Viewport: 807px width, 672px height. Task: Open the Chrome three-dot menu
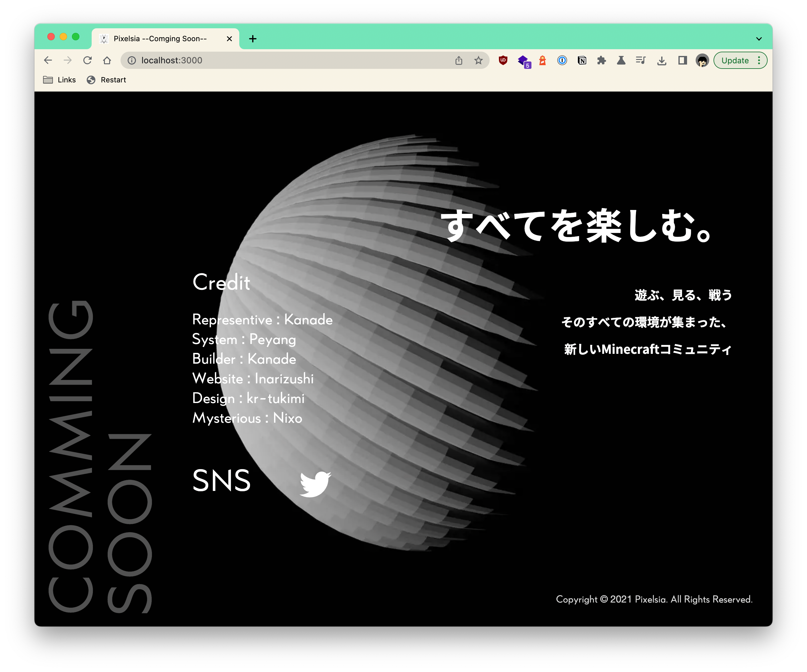coord(759,60)
